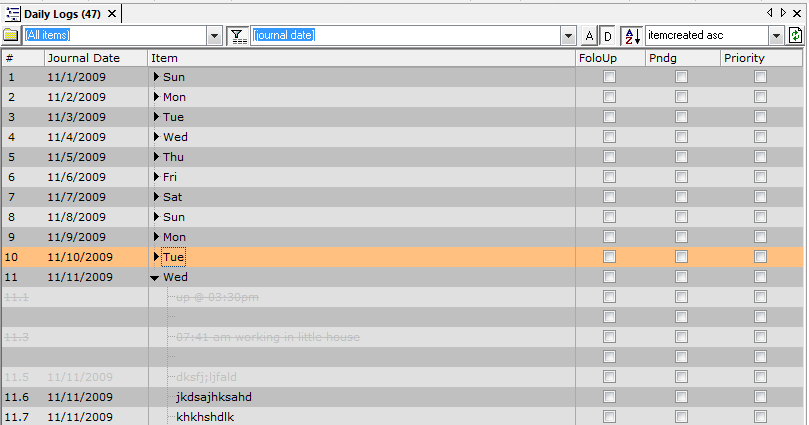Click the filter funnel icon

pyautogui.click(x=238, y=36)
